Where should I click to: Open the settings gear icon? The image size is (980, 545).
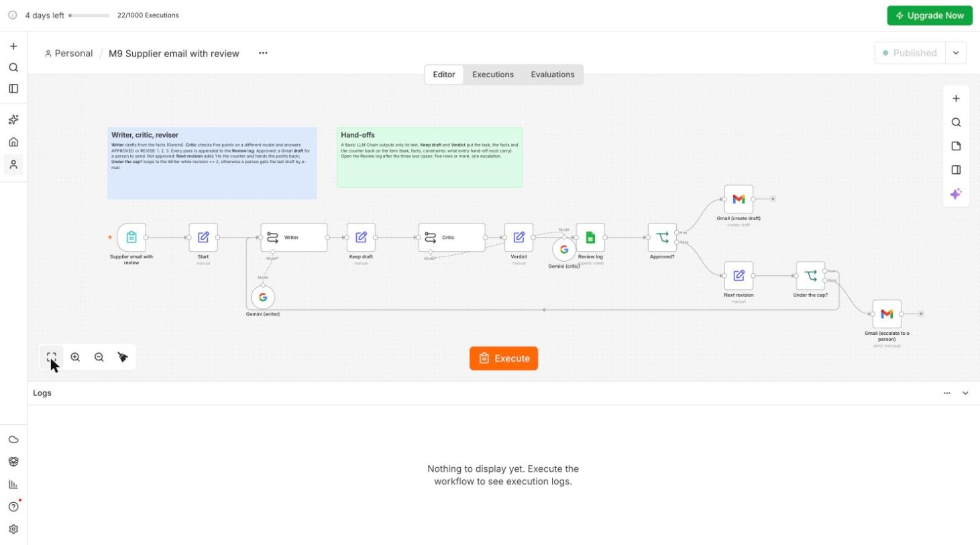click(x=13, y=529)
